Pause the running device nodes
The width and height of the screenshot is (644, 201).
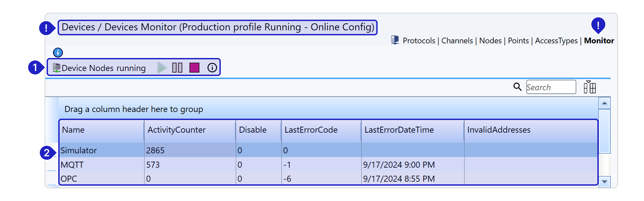coord(177,68)
